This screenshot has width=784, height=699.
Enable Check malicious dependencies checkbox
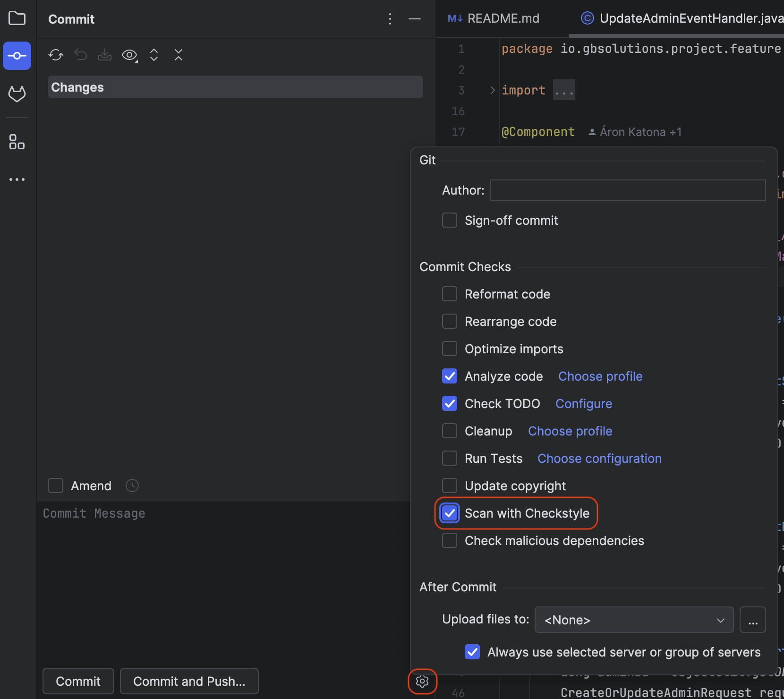450,540
